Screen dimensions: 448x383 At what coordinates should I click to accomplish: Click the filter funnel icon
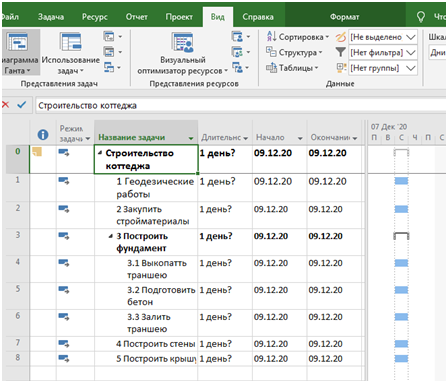pyautogui.click(x=340, y=52)
